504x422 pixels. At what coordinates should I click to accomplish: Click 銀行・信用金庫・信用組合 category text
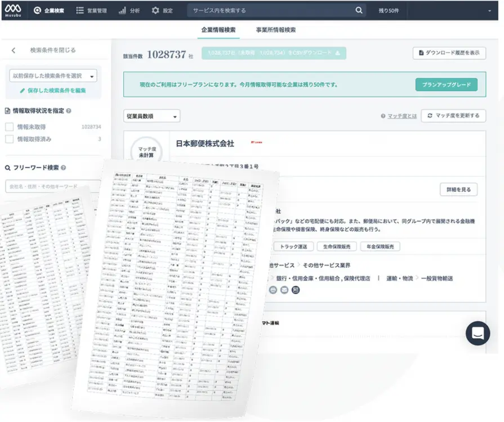tap(308, 279)
